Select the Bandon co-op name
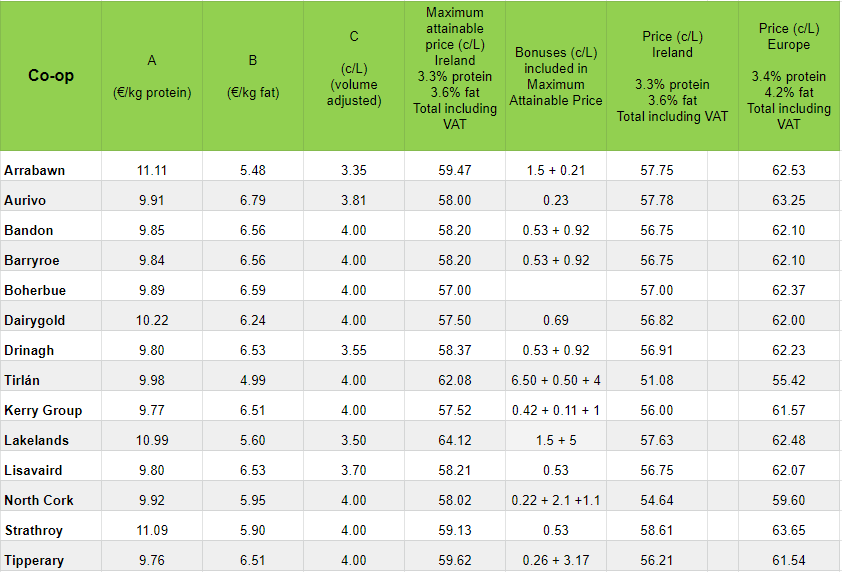 point(29,230)
